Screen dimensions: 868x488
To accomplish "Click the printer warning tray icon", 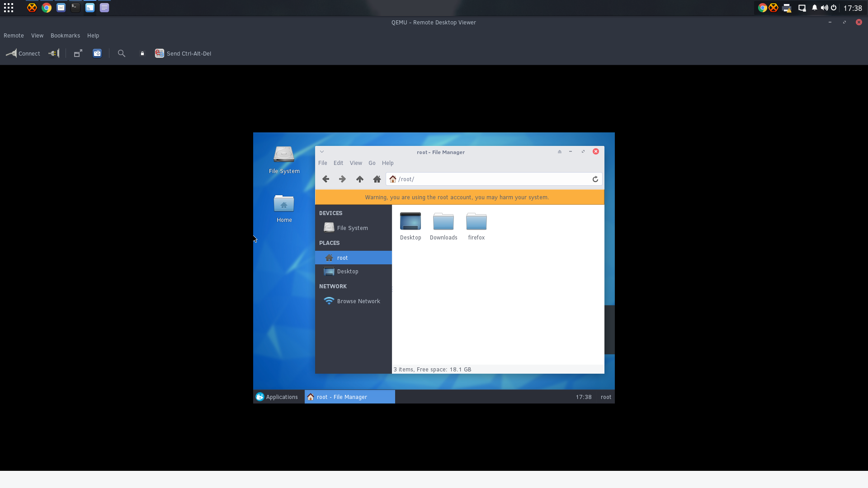I will tap(787, 8).
